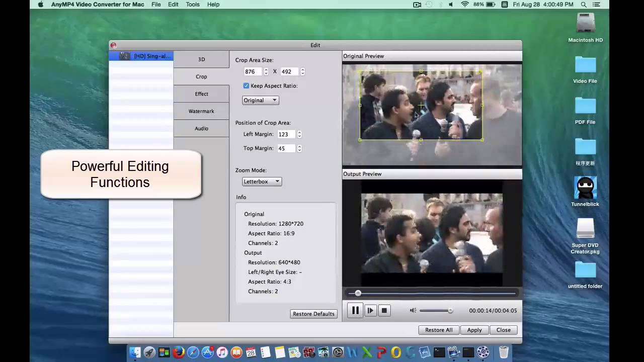Open Trash in the dock
This screenshot has height=362, width=644.
[504, 352]
